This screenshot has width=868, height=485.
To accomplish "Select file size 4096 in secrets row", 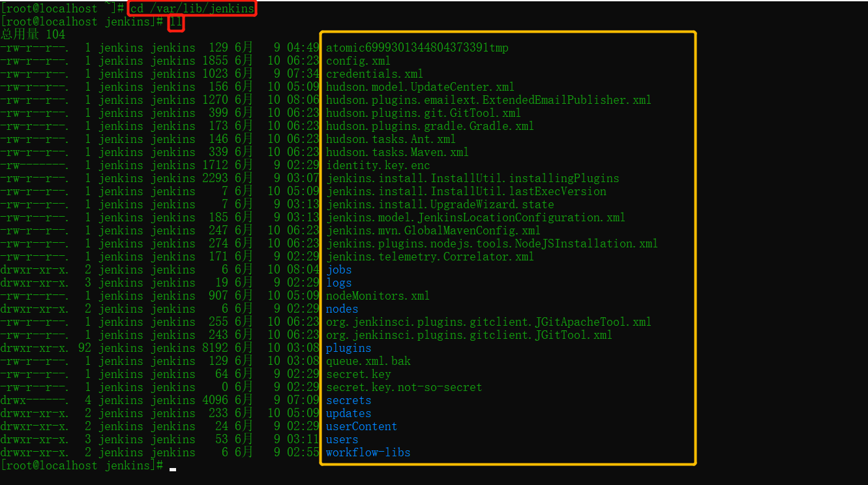I will click(x=215, y=400).
